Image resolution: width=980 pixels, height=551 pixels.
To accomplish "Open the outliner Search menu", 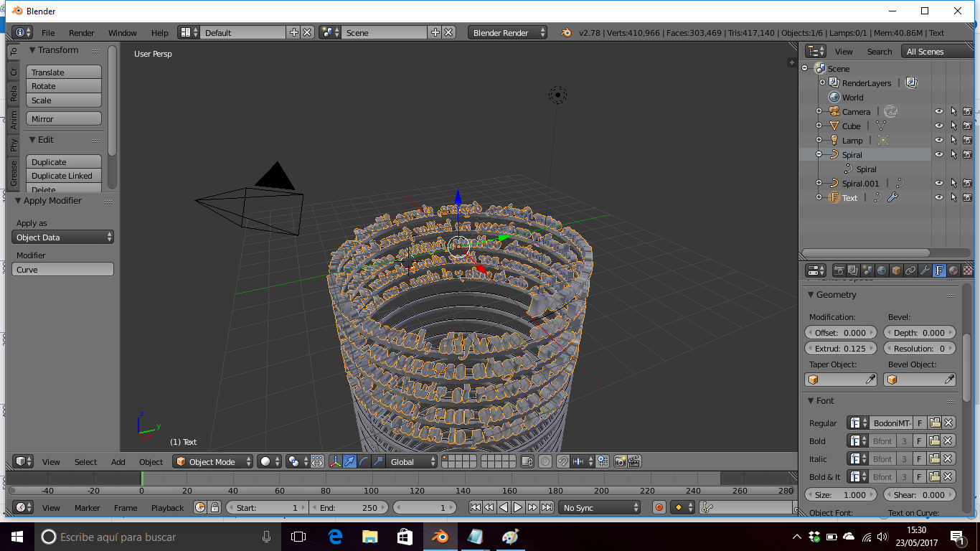I will [880, 52].
